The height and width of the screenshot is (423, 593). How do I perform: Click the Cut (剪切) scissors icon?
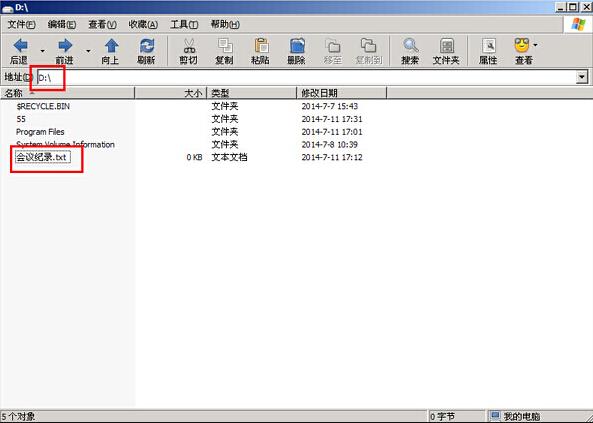point(189,46)
